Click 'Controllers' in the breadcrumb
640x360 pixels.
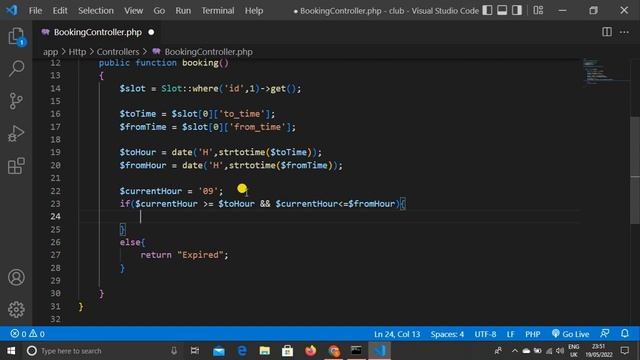[118, 52]
